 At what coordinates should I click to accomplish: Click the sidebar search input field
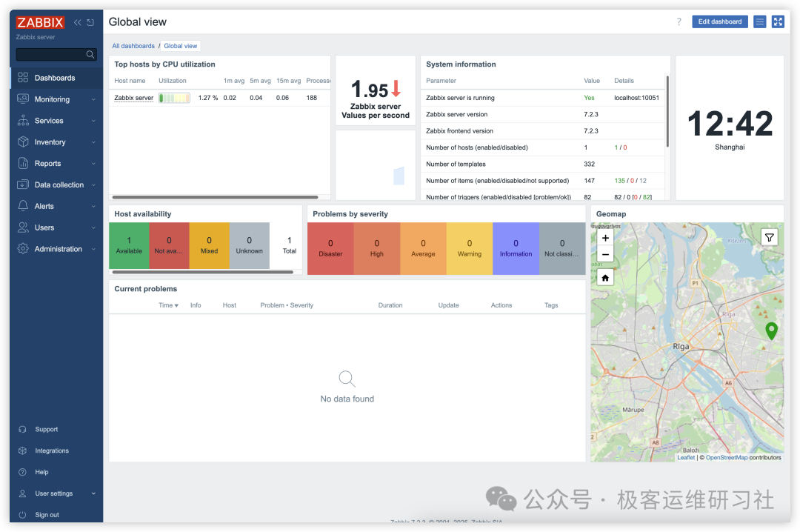[x=56, y=54]
